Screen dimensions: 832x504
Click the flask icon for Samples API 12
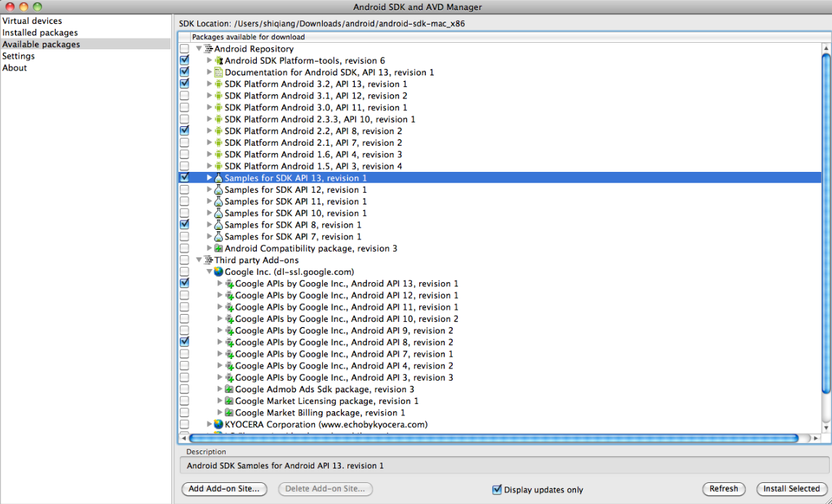pos(218,189)
